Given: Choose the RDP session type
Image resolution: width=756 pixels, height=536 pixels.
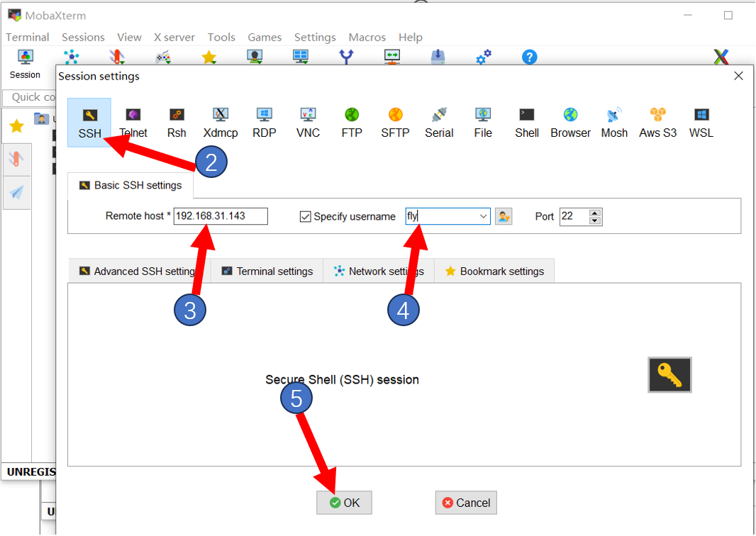Looking at the screenshot, I should point(264,122).
